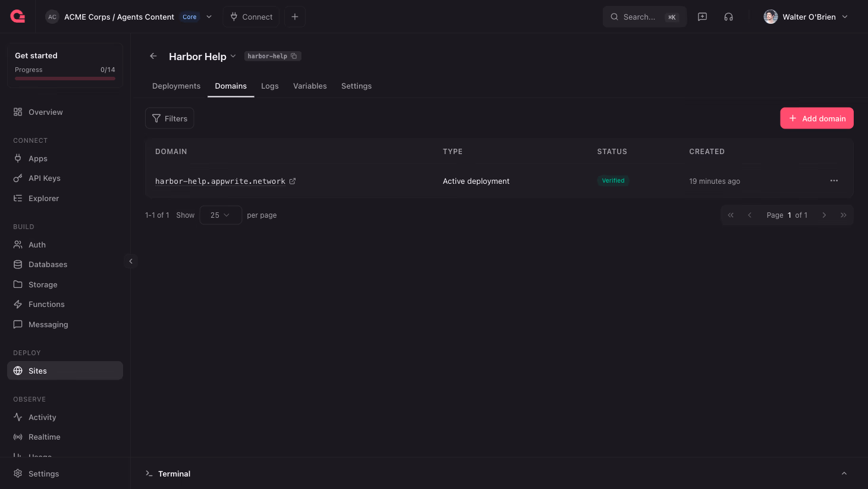Screen dimensions: 868x489
Task: Collapse the sidebar with the chevron handle
Action: coord(131,261)
